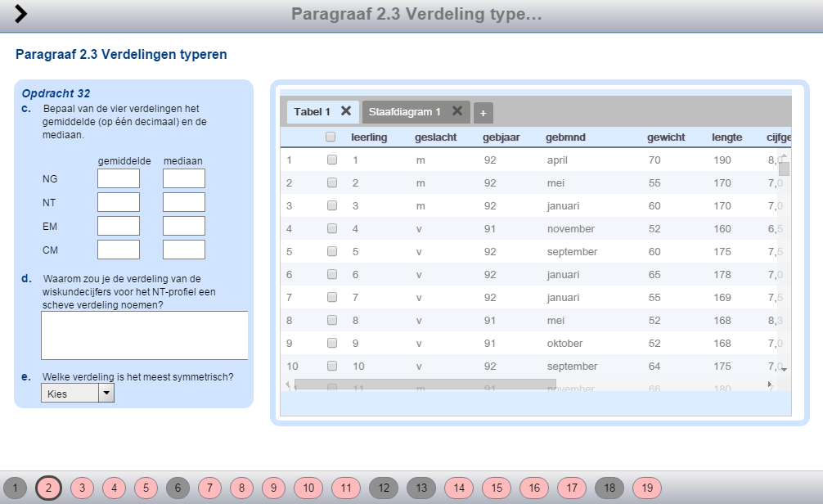The width and height of the screenshot is (823, 504).
Task: Sort by the gewicht column header
Action: click(665, 137)
